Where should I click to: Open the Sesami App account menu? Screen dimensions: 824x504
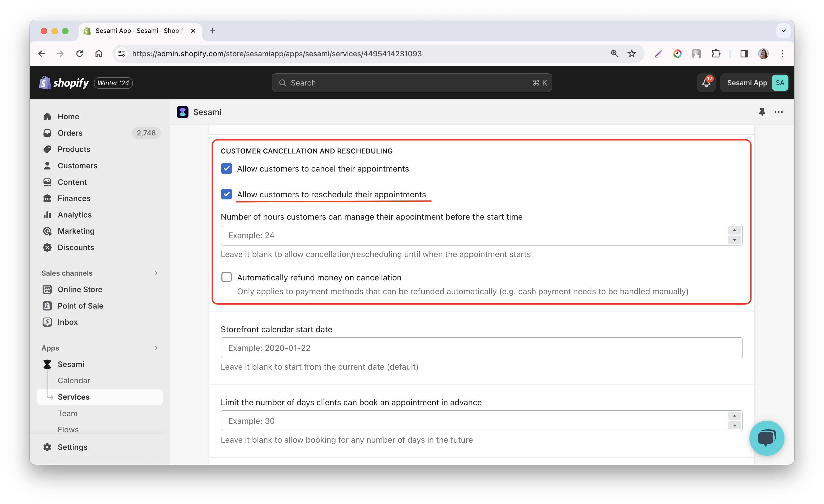754,83
